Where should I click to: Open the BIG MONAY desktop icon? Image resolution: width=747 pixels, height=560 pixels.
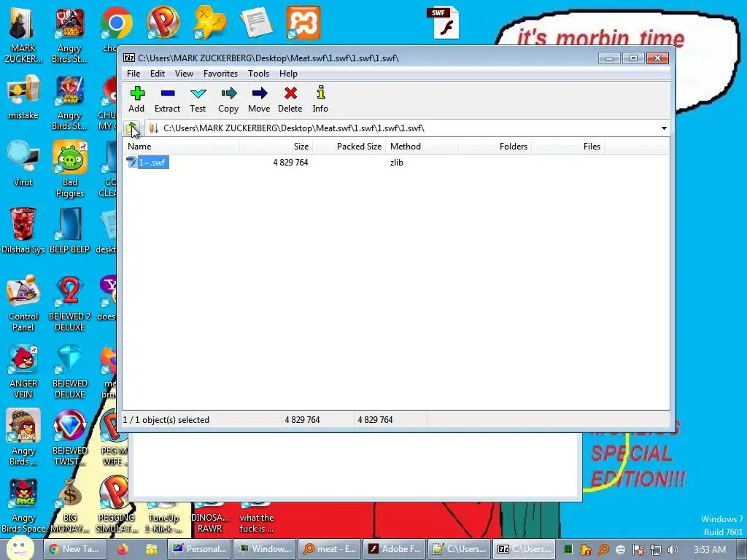[x=69, y=505]
